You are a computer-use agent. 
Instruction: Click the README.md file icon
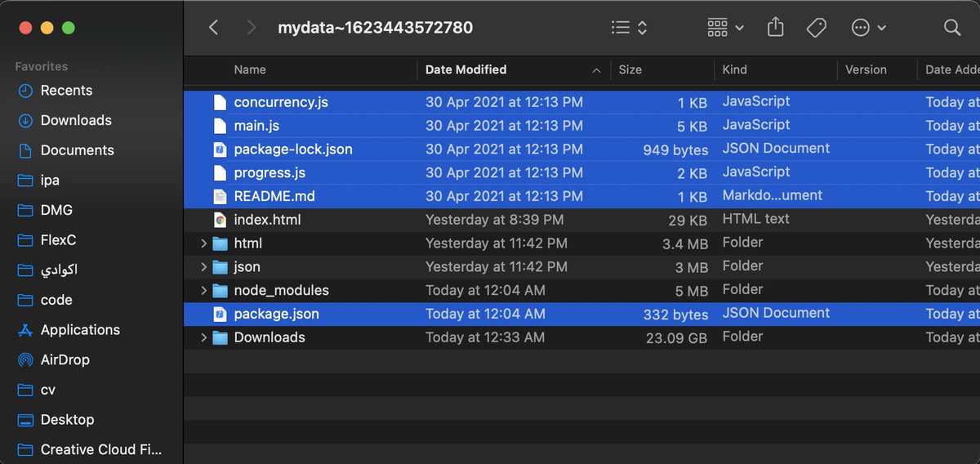[x=219, y=196]
